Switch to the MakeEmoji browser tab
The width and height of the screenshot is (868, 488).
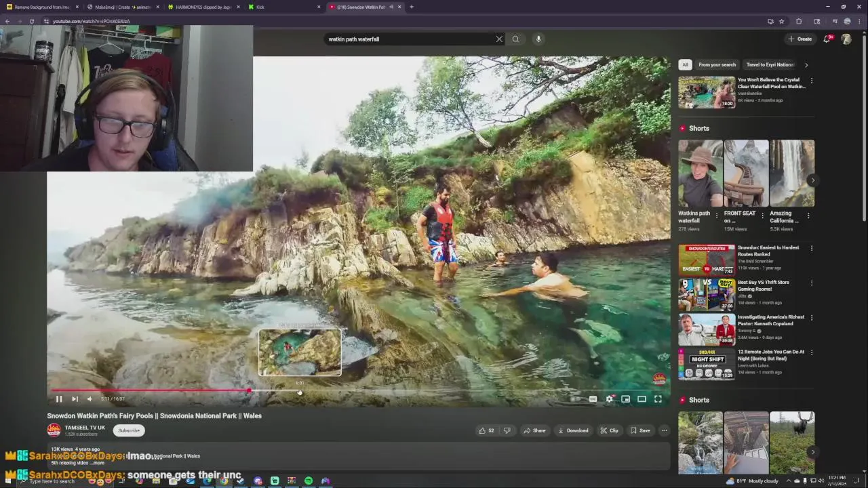122,7
